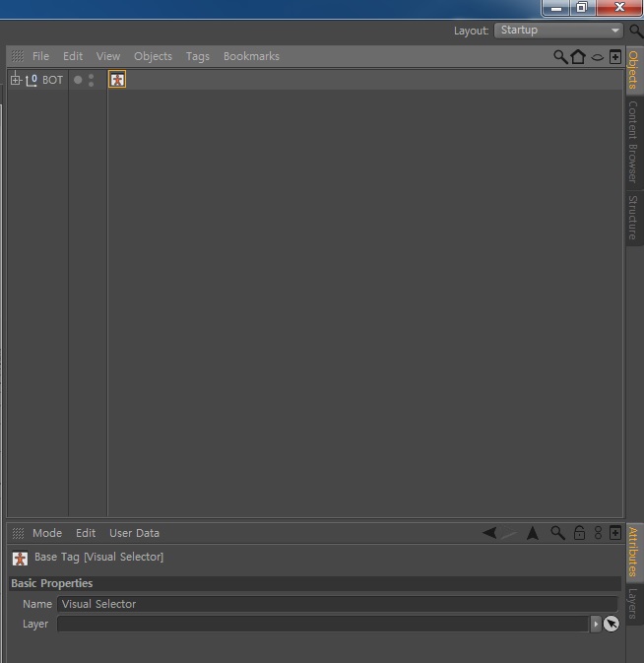Click Base Tag [Visual Selector] title
Screen dimensions: 644x663
click(x=98, y=557)
